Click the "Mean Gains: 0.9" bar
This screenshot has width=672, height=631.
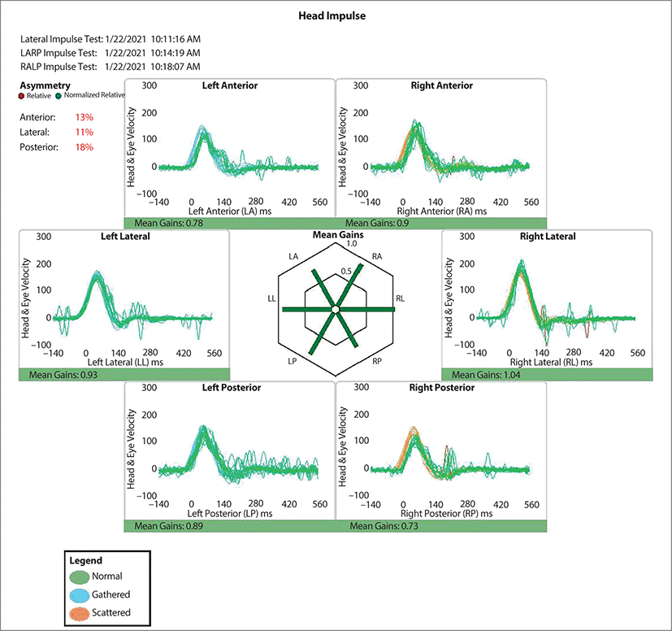click(441, 223)
